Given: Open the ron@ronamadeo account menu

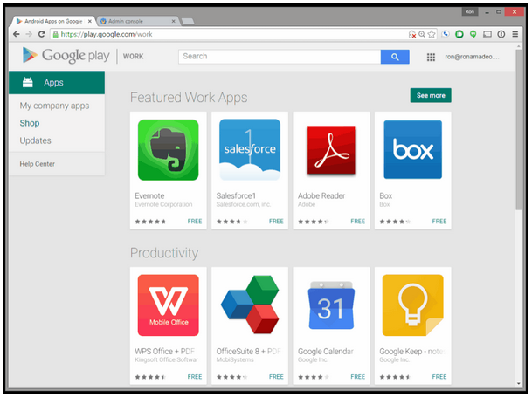Looking at the screenshot, I should 472,57.
